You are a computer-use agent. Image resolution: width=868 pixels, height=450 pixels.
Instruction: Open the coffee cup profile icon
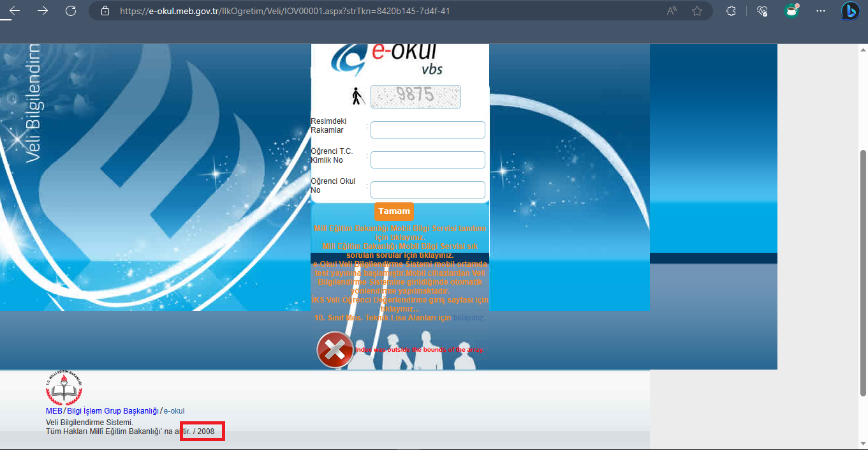791,10
